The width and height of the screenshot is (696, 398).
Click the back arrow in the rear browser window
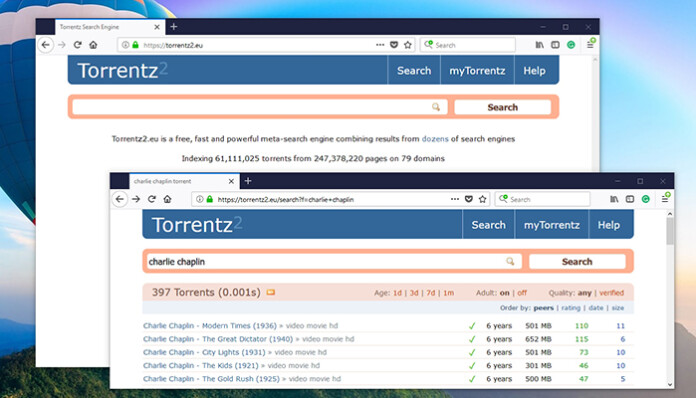45,45
